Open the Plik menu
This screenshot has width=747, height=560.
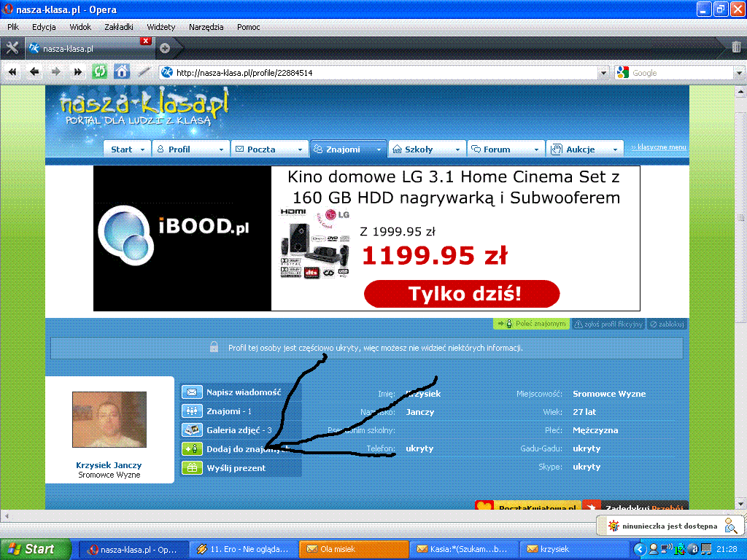pyautogui.click(x=13, y=27)
